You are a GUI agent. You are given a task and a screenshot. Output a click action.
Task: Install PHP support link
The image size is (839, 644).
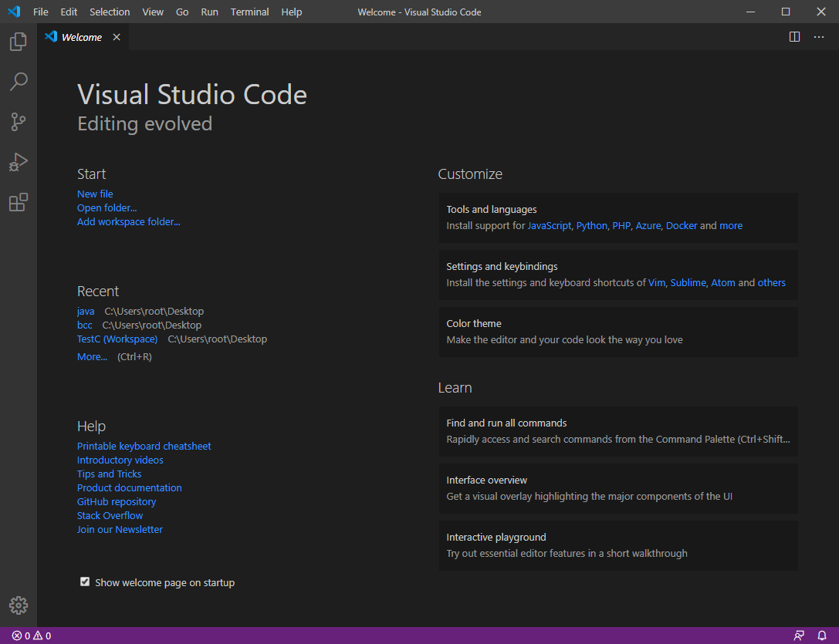pyautogui.click(x=621, y=226)
